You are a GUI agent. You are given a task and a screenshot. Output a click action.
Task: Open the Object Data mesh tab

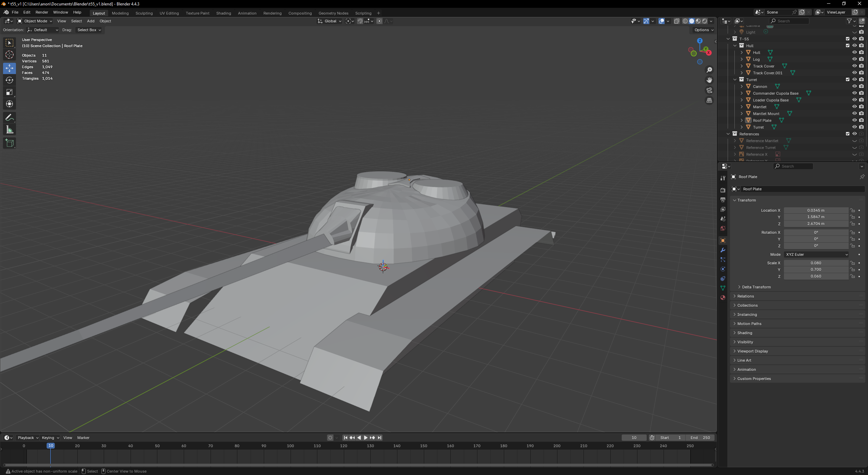723,288
